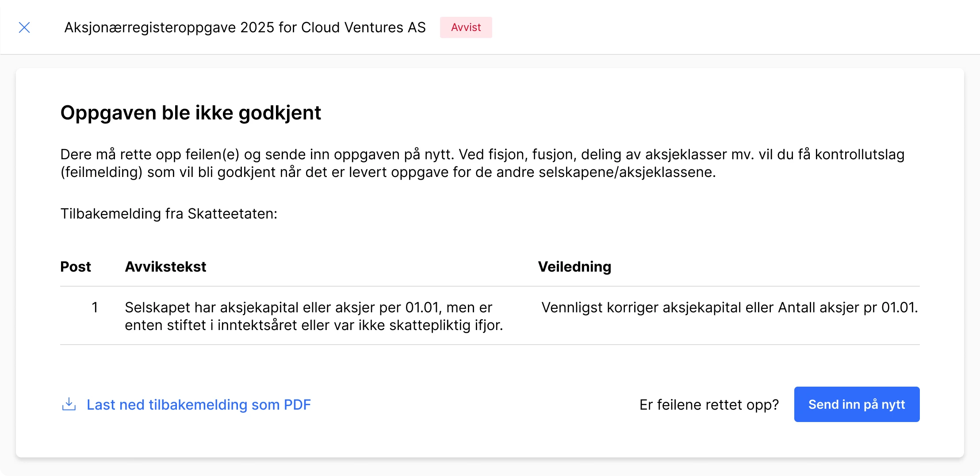Click the deviation text starting 'Selskapet har aksjekapital'

click(308, 307)
